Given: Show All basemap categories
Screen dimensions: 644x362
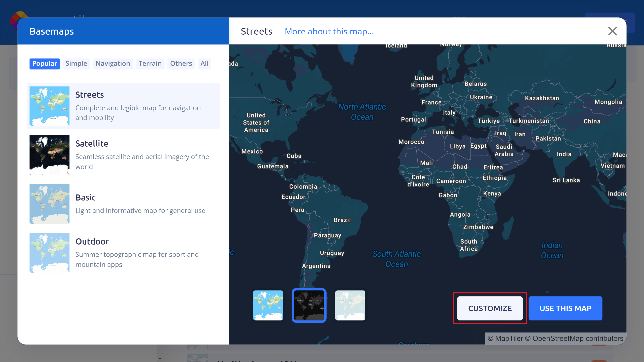Looking at the screenshot, I should [x=204, y=64].
